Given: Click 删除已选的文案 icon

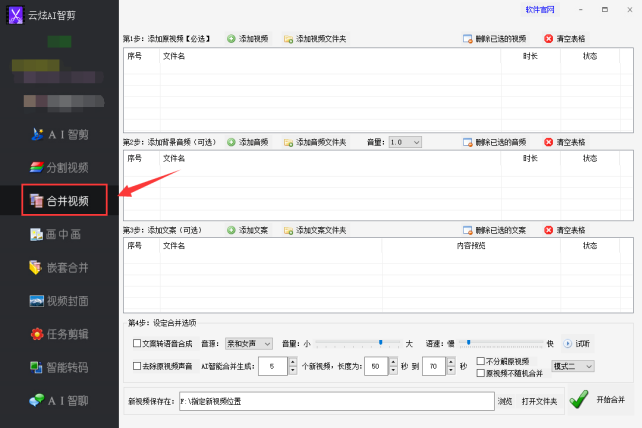Looking at the screenshot, I should pyautogui.click(x=468, y=230).
